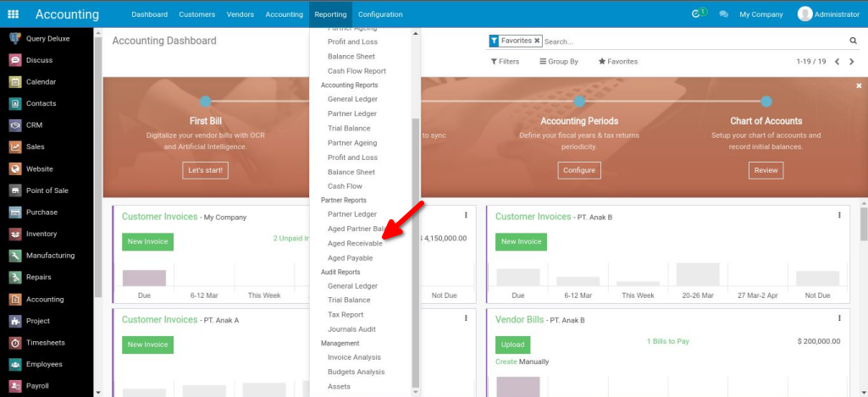
Task: Go to next page with pager arrow
Action: (x=852, y=62)
